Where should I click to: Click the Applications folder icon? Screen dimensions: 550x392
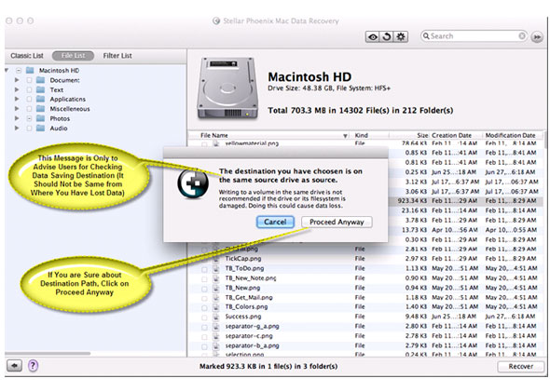pos(41,99)
